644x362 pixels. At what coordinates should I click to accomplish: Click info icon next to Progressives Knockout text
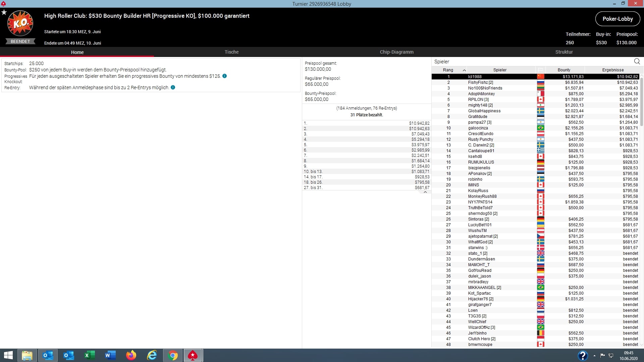click(x=225, y=76)
